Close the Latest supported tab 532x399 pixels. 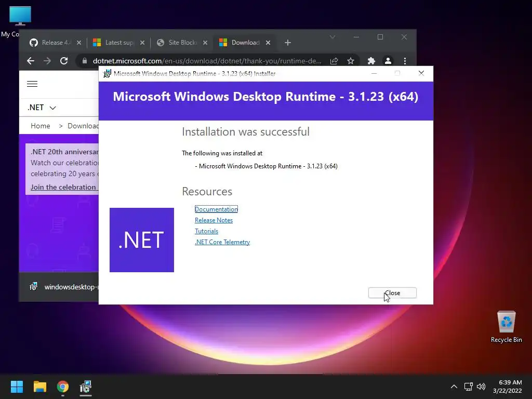click(142, 43)
